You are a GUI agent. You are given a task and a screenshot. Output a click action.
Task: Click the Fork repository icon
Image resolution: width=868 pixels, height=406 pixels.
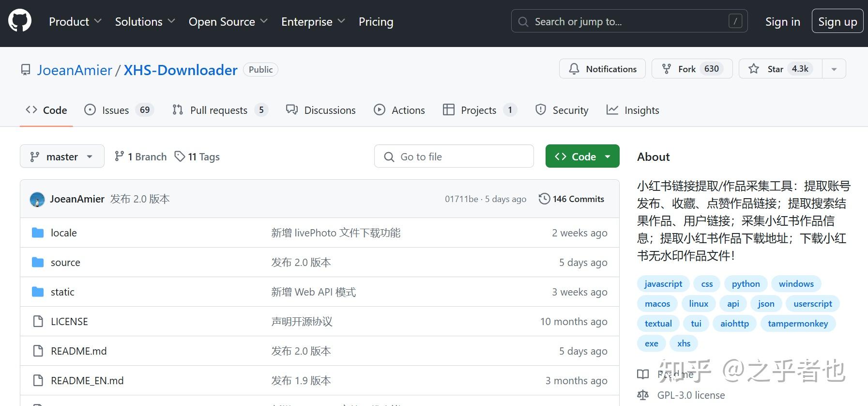point(667,69)
